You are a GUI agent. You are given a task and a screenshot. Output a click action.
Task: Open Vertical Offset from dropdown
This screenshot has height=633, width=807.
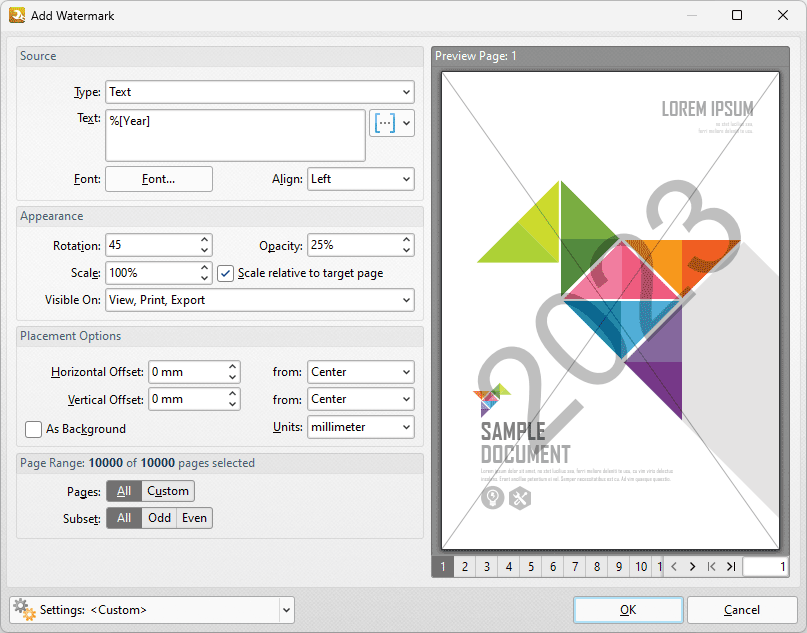(x=360, y=399)
